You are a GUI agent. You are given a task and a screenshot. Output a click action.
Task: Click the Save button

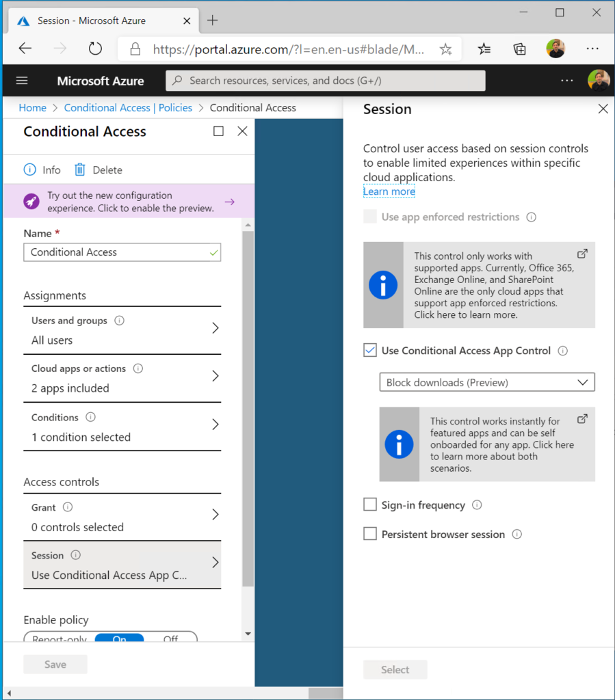(55, 664)
